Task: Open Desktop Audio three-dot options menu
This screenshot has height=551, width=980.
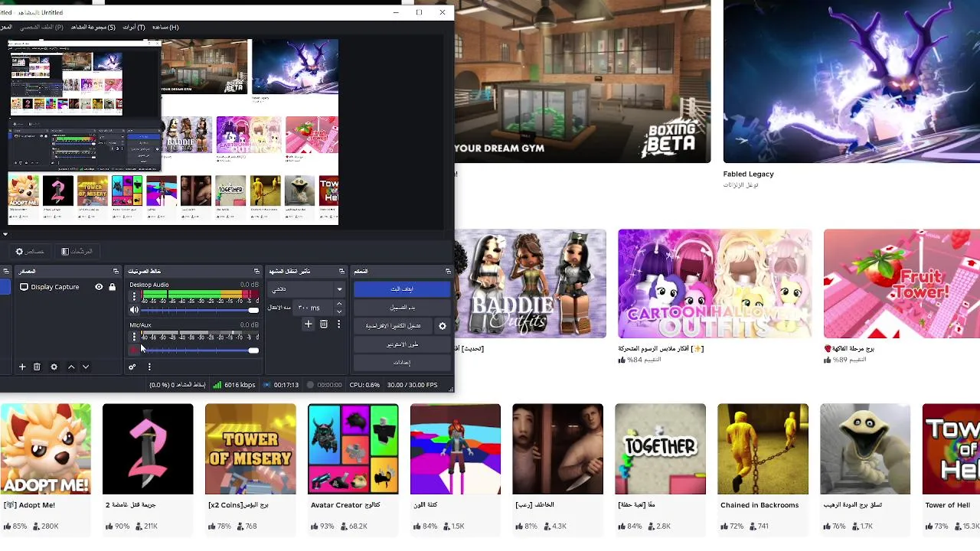Action: [x=134, y=296]
